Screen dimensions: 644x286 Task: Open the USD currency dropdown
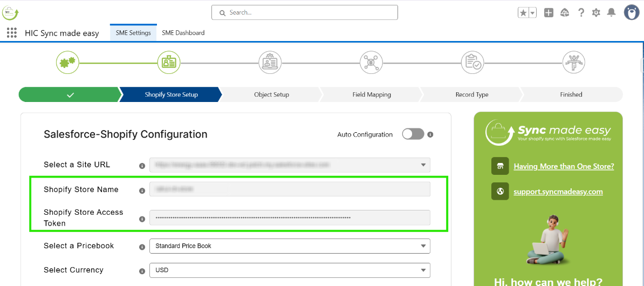(290, 270)
